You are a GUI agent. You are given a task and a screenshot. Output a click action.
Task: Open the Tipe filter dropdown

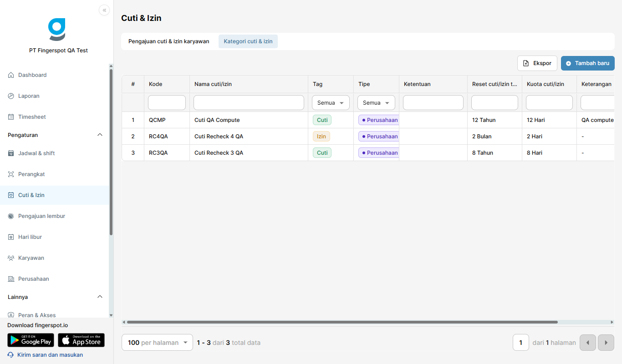[x=376, y=103]
